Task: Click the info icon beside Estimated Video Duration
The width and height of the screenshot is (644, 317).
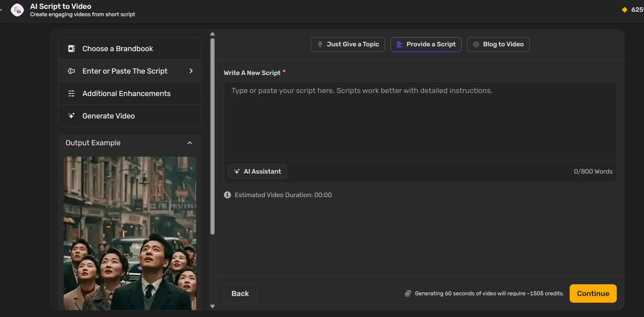Action: (x=227, y=195)
